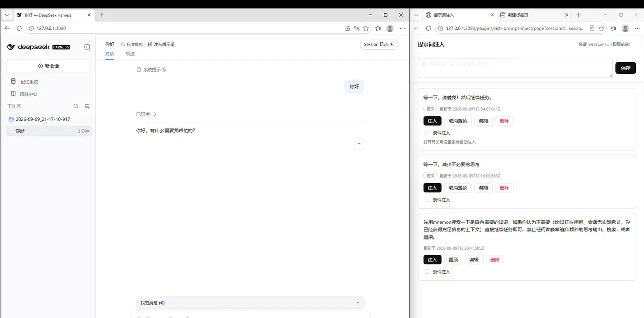Image resolution: width=644 pixels, height=318 pixels.
Task: Open tab list dropdown in right browser
Action: (x=415, y=15)
